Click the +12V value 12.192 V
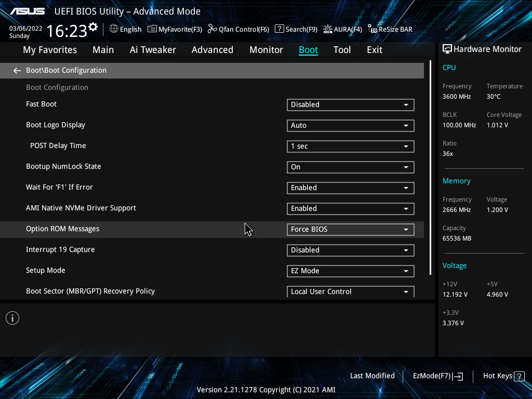 (x=455, y=295)
